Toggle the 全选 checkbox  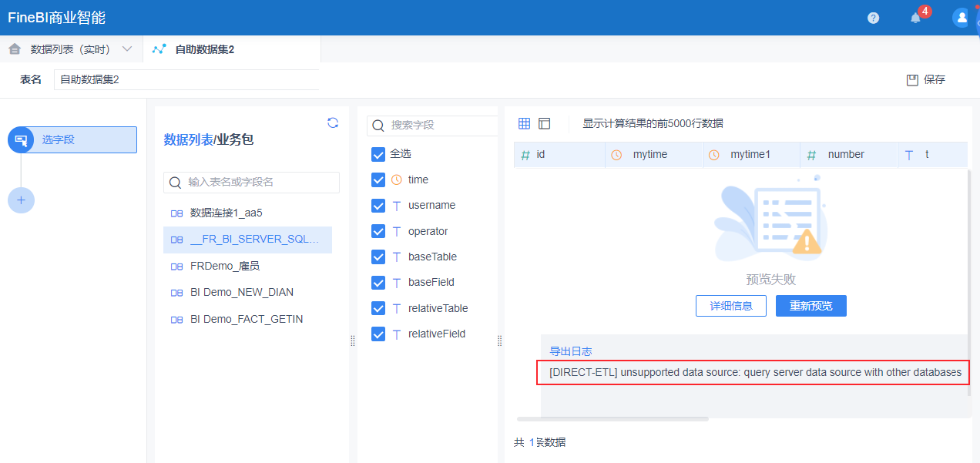pyautogui.click(x=378, y=154)
